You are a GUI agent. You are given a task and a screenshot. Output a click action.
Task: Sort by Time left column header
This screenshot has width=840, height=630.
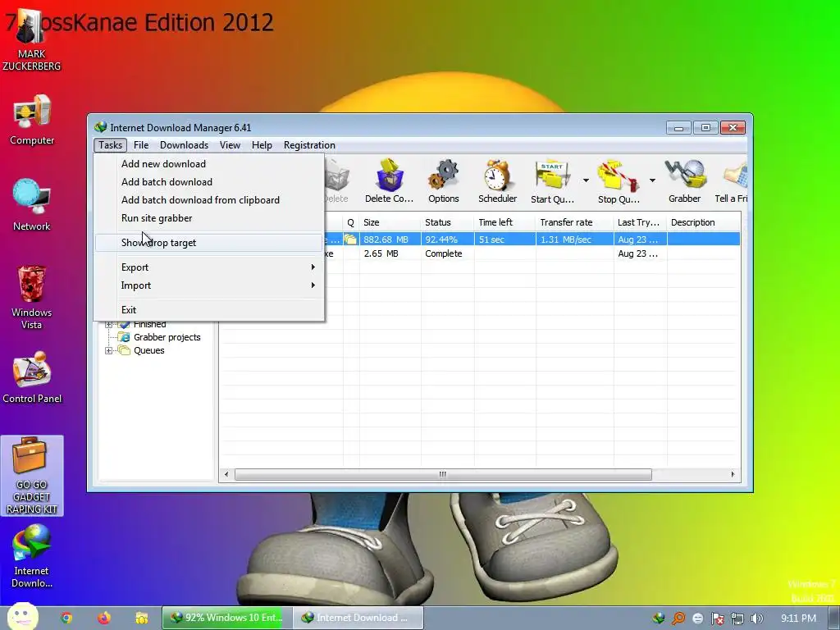click(504, 222)
